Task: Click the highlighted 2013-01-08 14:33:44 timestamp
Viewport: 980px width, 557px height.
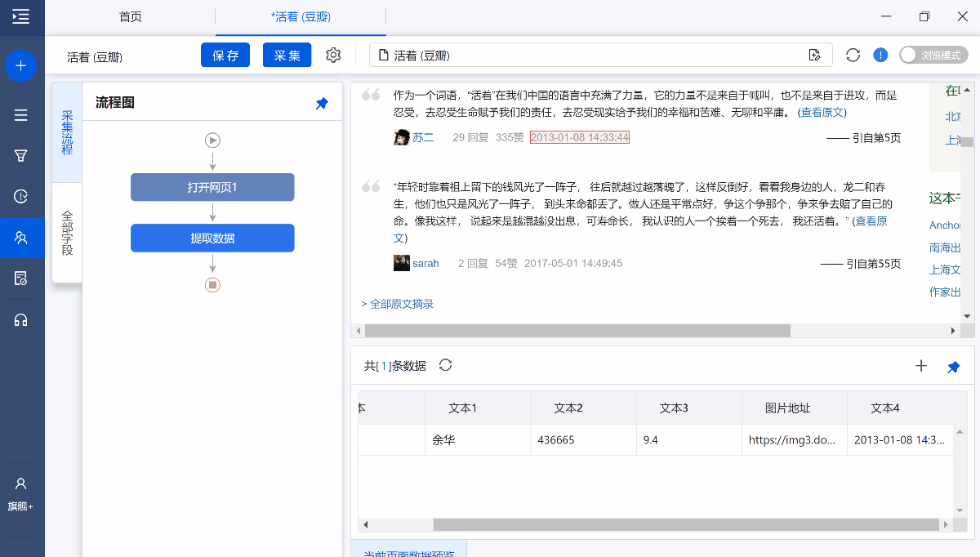Action: tap(580, 137)
